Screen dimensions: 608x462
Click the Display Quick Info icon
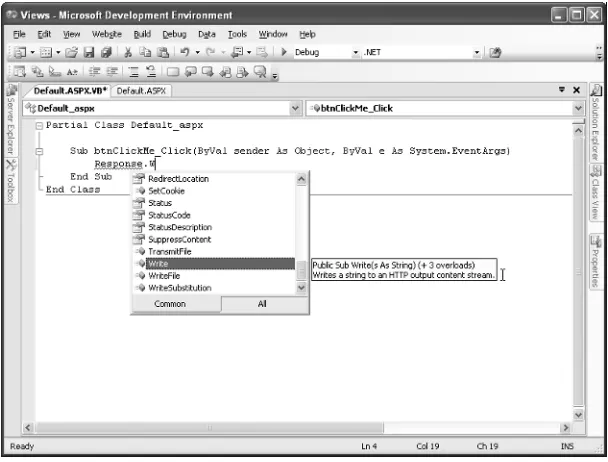pyautogui.click(x=55, y=71)
